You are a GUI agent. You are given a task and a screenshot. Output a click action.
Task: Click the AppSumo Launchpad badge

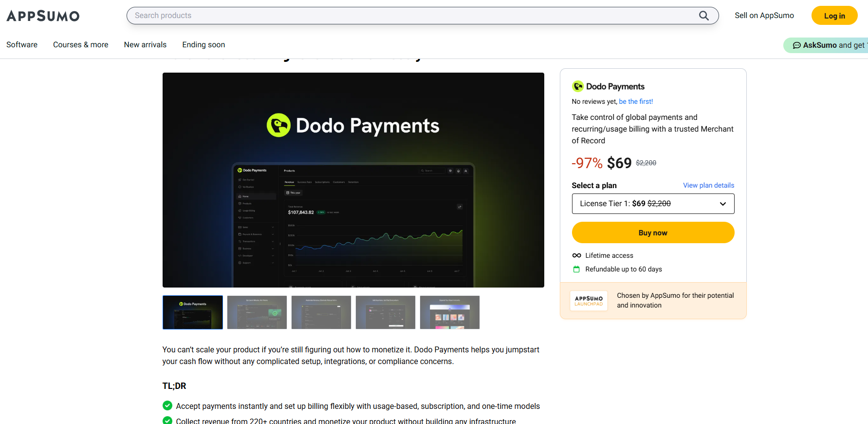[589, 301]
